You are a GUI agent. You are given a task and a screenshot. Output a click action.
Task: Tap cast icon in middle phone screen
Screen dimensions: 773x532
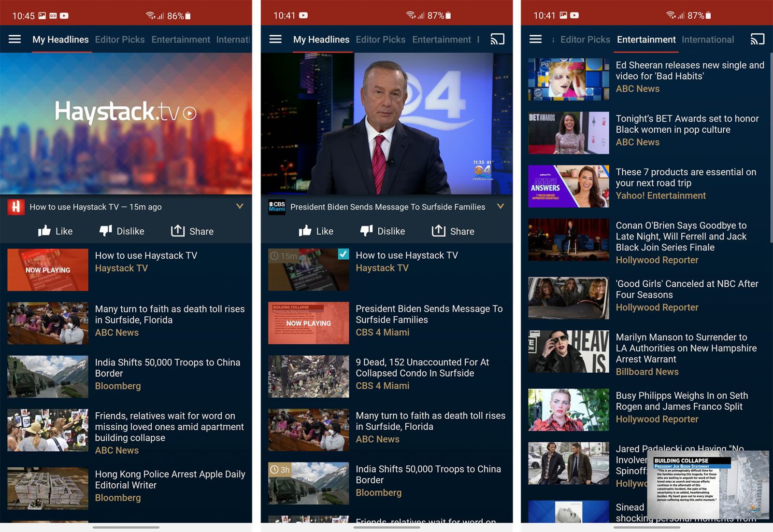[x=497, y=39]
